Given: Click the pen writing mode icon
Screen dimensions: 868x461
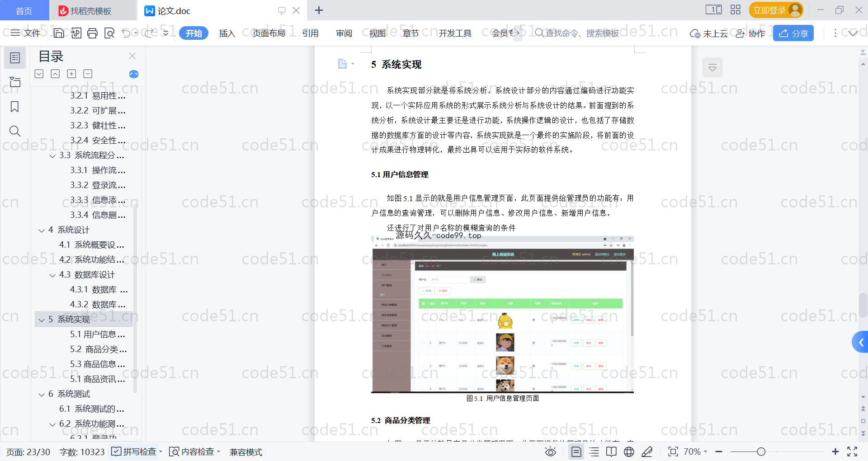Looking at the screenshot, I should pyautogui.click(x=647, y=452).
